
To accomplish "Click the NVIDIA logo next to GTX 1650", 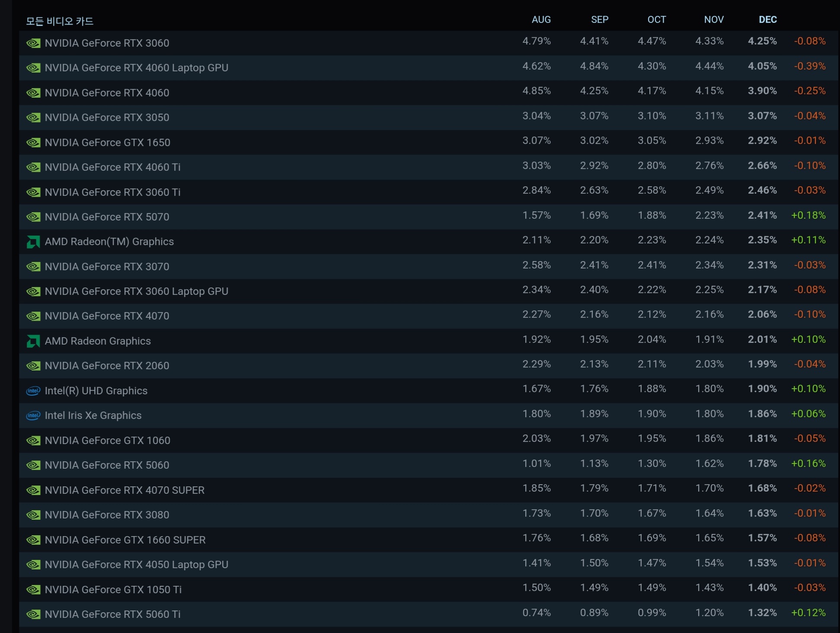I will point(33,143).
